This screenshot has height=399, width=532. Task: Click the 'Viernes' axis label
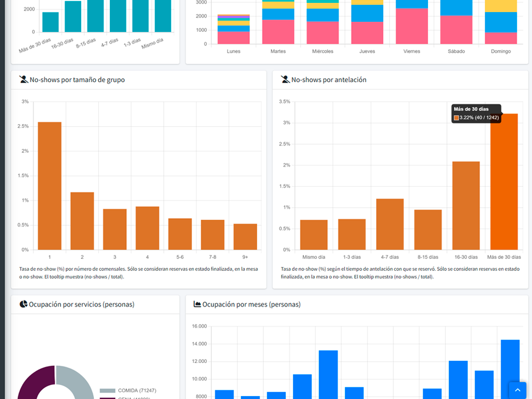coord(412,51)
